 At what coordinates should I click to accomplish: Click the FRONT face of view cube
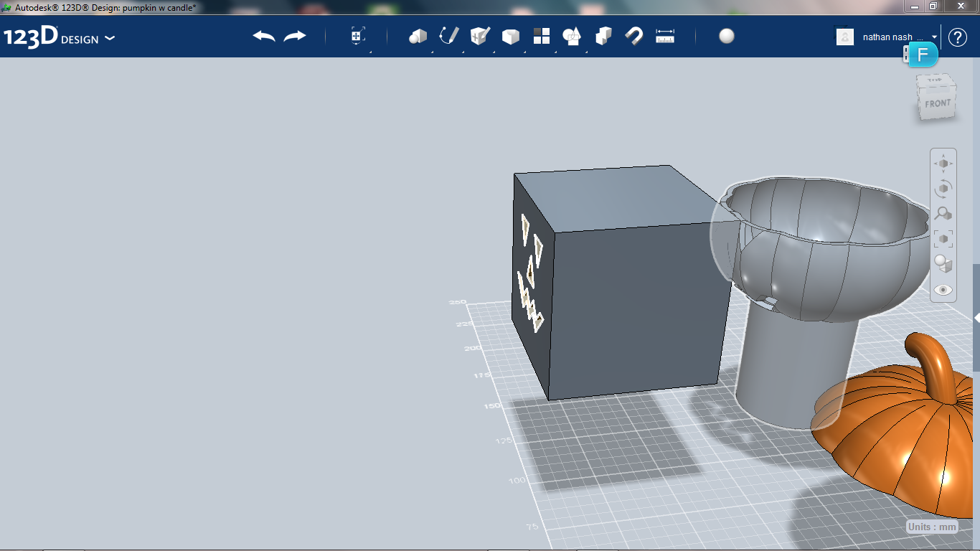(x=938, y=104)
